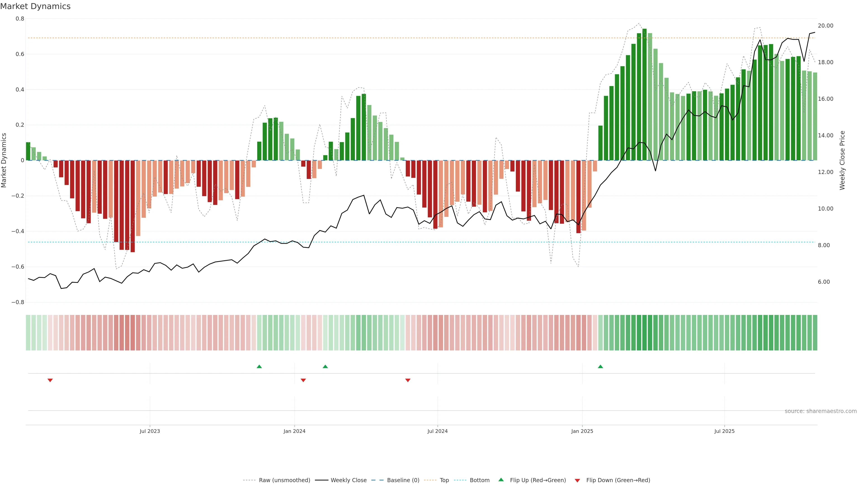Screen dimensions: 868x488
Task: Click the green Flip Up triangle after Jan 2025
Action: [600, 366]
